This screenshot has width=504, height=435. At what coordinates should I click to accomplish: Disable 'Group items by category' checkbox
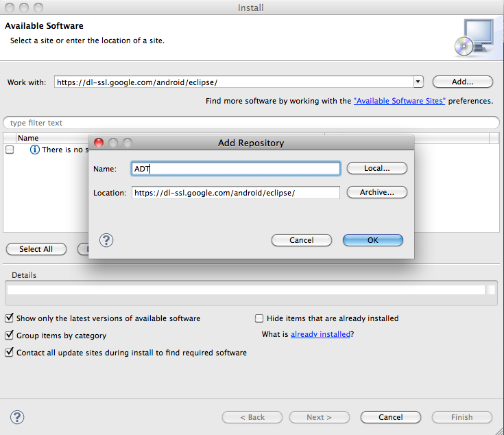[x=10, y=336]
